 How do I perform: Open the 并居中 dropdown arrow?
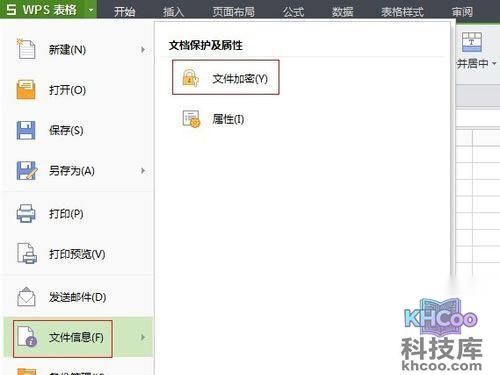click(494, 63)
